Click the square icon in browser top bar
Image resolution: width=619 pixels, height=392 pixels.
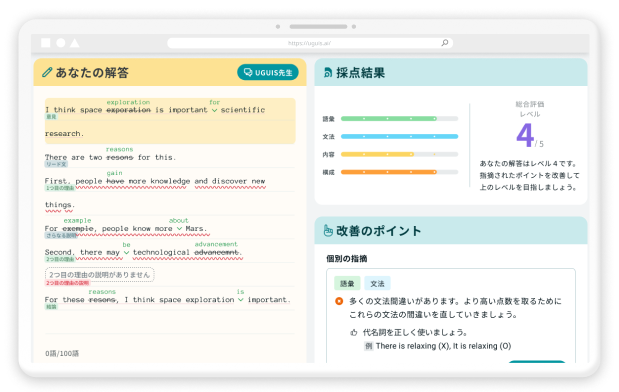pos(46,43)
